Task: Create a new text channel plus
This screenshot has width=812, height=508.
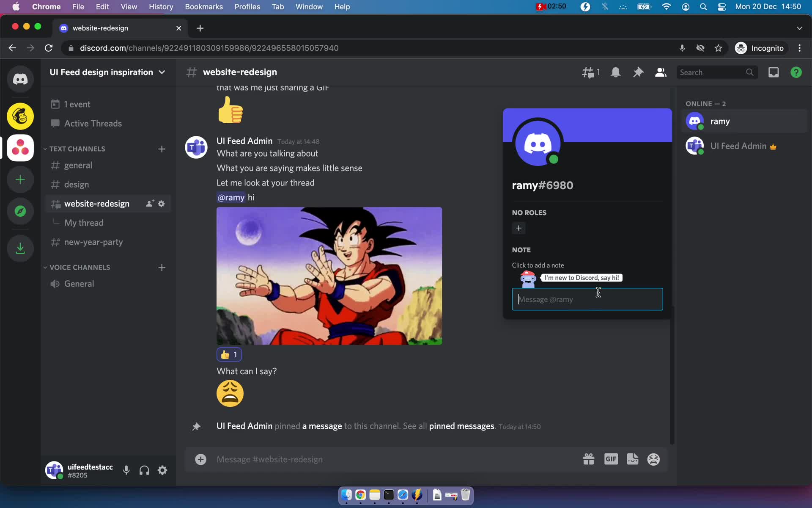Action: pyautogui.click(x=162, y=149)
